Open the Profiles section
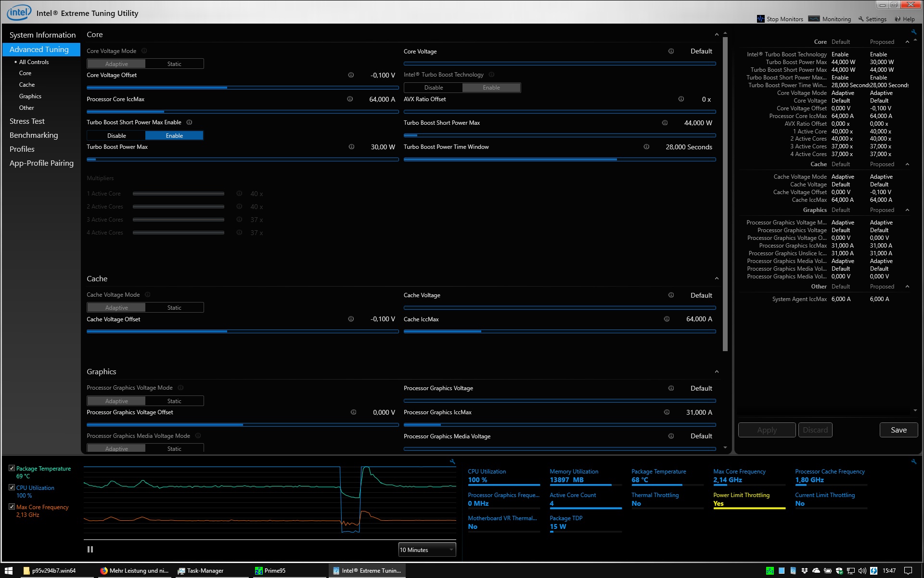924x578 pixels. point(22,149)
